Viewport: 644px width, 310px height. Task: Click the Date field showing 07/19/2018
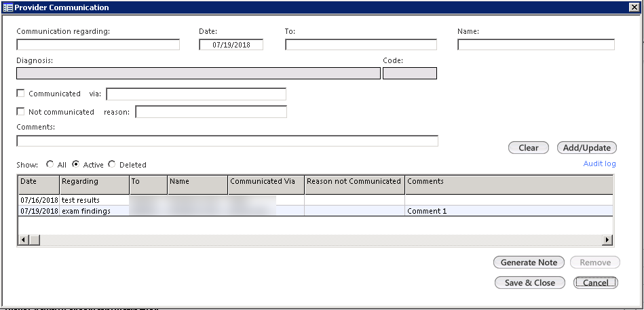(x=231, y=45)
